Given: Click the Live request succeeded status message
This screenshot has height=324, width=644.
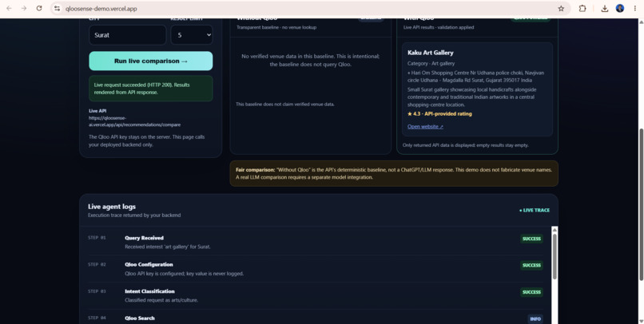Looking at the screenshot, I should click(x=151, y=88).
